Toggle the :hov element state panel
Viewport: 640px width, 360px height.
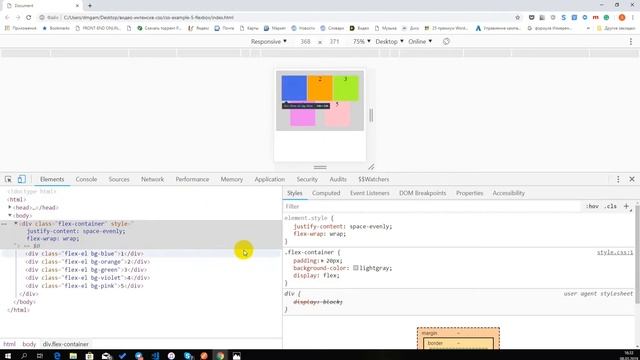point(592,207)
